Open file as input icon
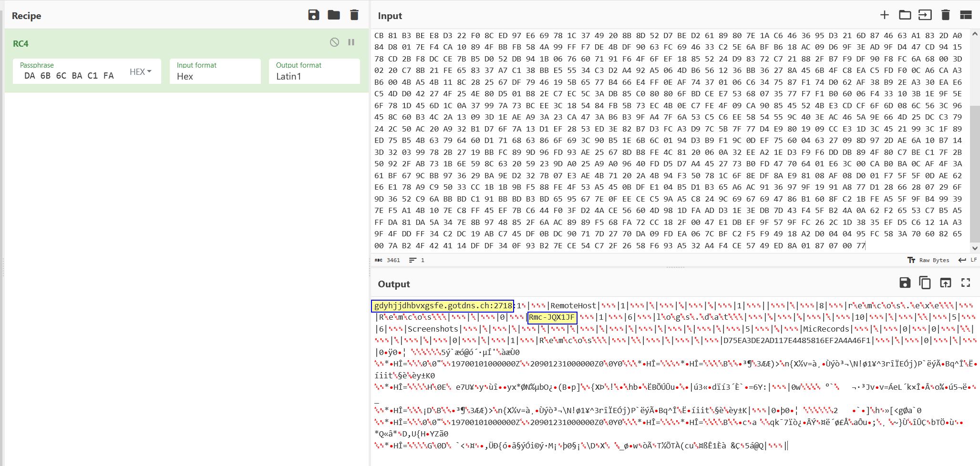Screen dimensions: 980x466 pyautogui.click(x=925, y=15)
